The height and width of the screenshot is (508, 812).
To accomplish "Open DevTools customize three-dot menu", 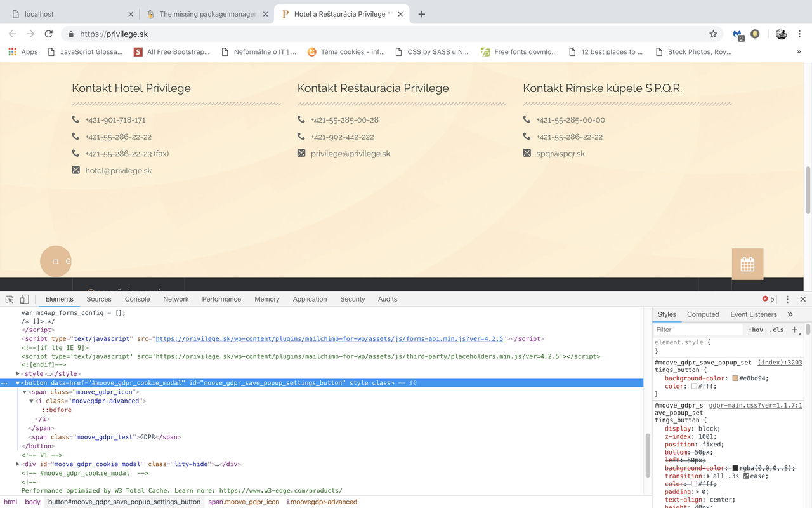I will (787, 299).
